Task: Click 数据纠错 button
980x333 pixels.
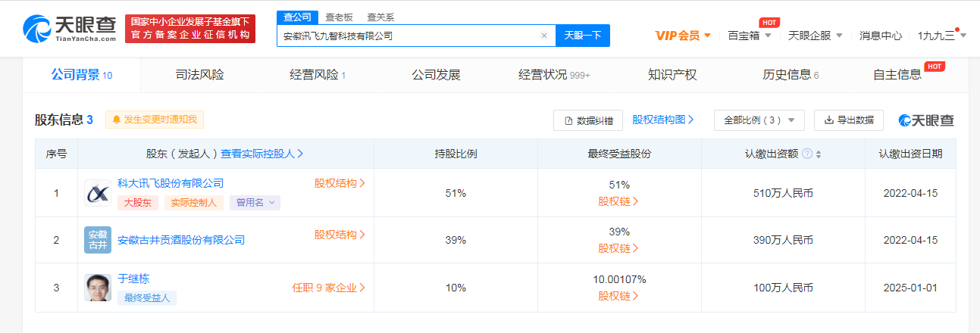Action: (x=588, y=120)
